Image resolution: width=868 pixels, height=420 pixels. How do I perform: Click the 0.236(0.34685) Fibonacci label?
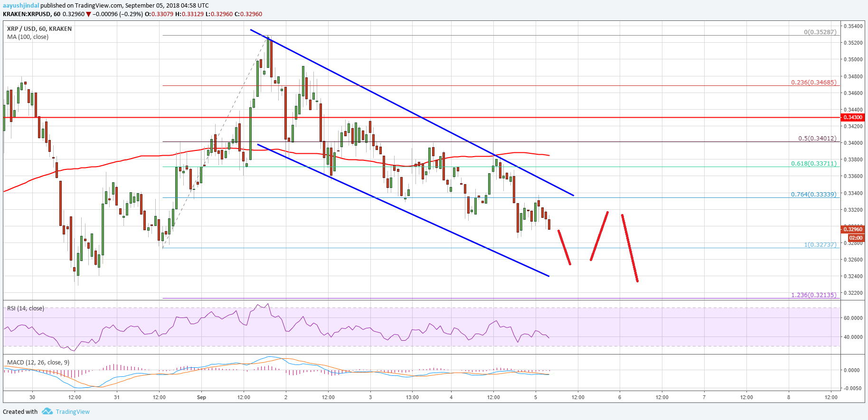tap(814, 83)
